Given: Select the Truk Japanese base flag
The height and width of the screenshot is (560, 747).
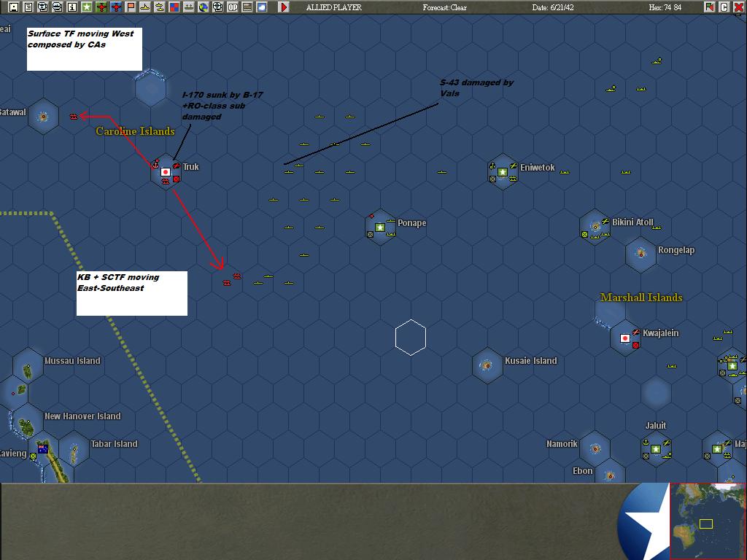Looking at the screenshot, I should click(x=166, y=172).
